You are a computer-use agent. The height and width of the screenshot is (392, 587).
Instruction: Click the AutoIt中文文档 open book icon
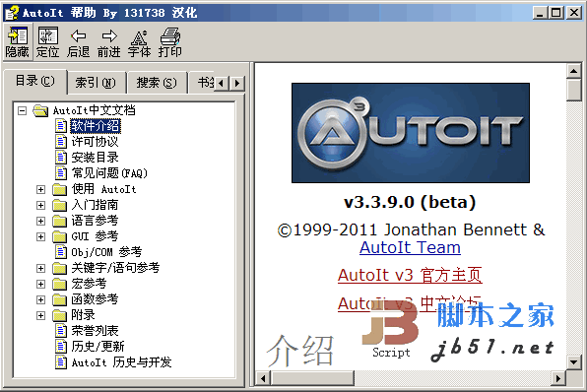click(x=40, y=110)
